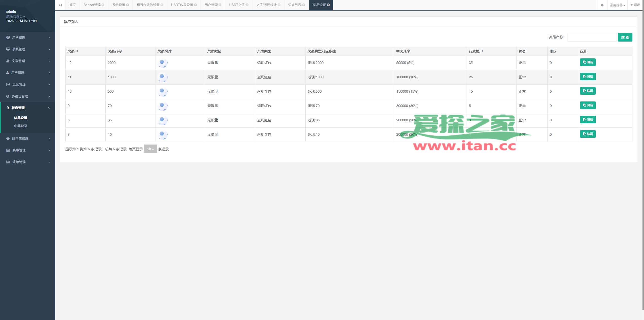Viewport: 644px width, 320px height.
Task: Switch to the 首页 tab
Action: 72,5
